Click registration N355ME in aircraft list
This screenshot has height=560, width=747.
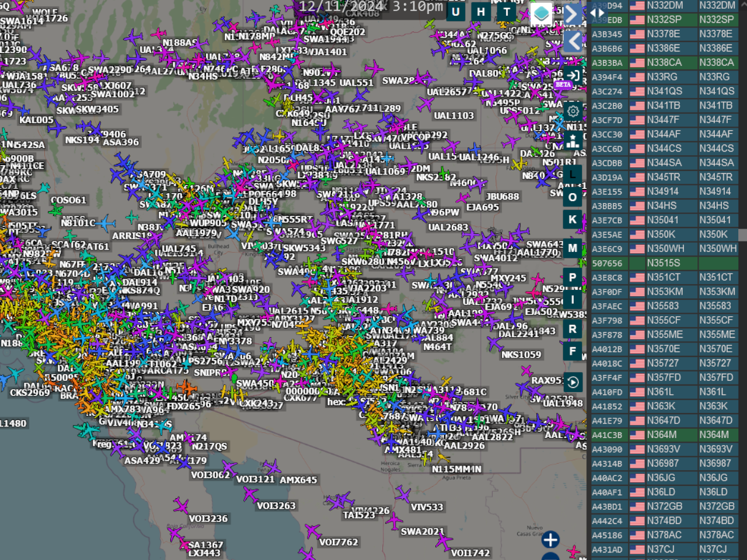pyautogui.click(x=665, y=334)
